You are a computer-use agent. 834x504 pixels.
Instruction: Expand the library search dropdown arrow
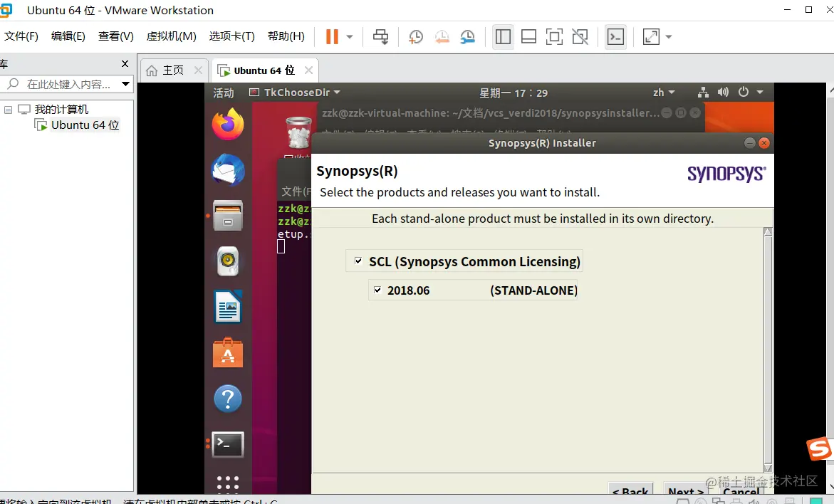point(125,84)
